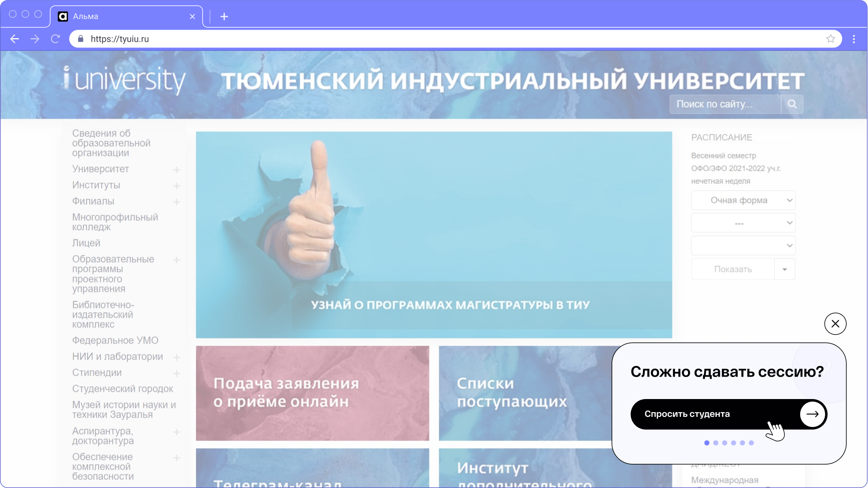Click the Аспирантура expand icon
Screen dimensions: 868x488
pyautogui.click(x=178, y=431)
